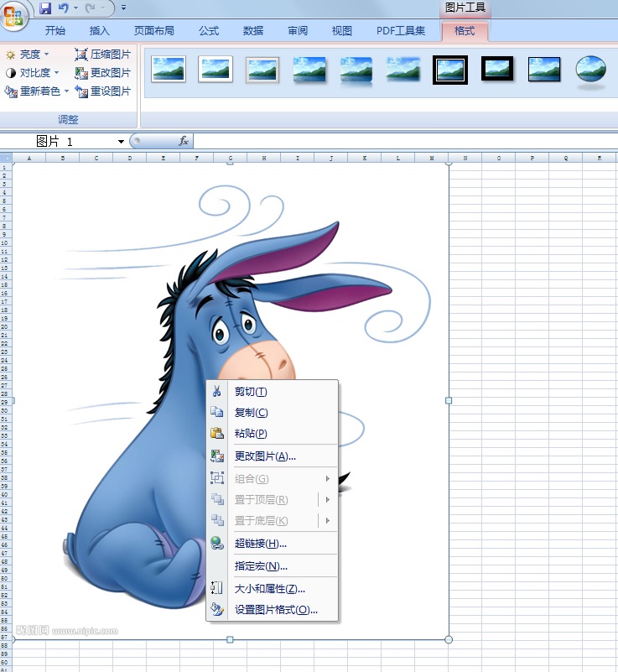This screenshot has width=618, height=672.
Task: Apply the sixth soft-edge perspective picture style
Action: 403,69
